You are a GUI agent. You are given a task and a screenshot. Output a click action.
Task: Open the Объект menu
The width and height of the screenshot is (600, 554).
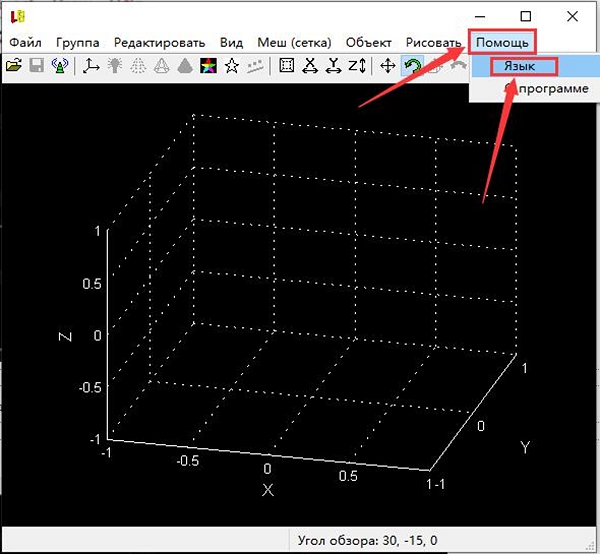368,42
